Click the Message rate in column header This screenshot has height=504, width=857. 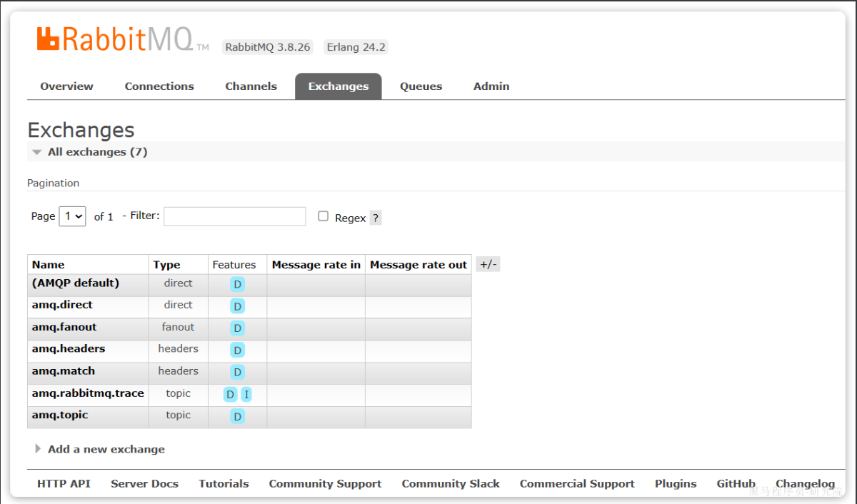[x=316, y=265]
